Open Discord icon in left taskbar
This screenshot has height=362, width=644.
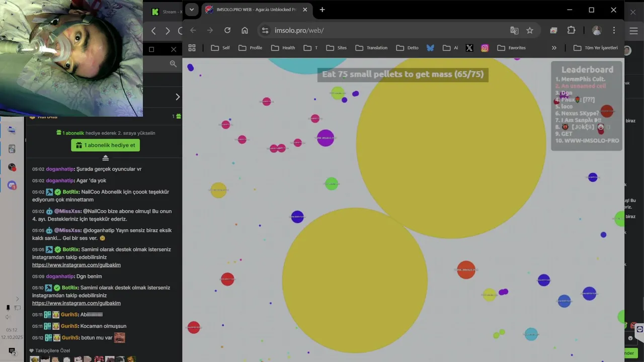pyautogui.click(x=12, y=186)
